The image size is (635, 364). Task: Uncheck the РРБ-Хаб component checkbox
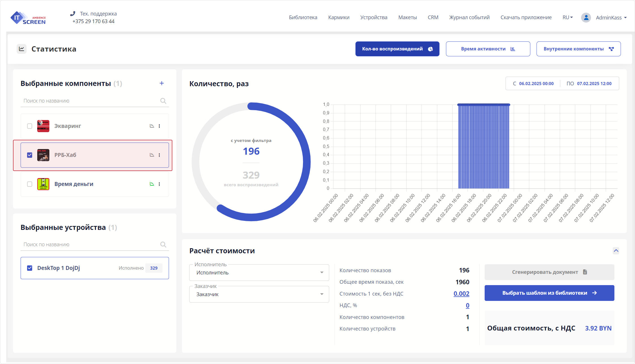(30, 155)
